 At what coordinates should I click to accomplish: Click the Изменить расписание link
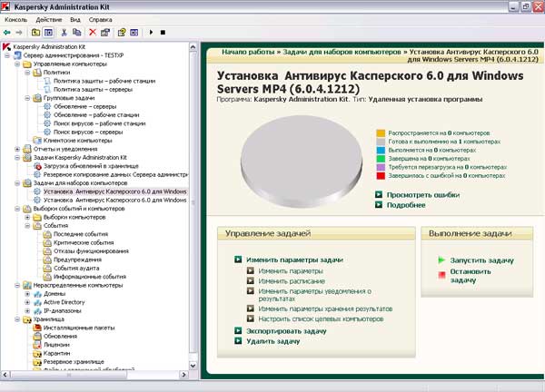coord(293,281)
